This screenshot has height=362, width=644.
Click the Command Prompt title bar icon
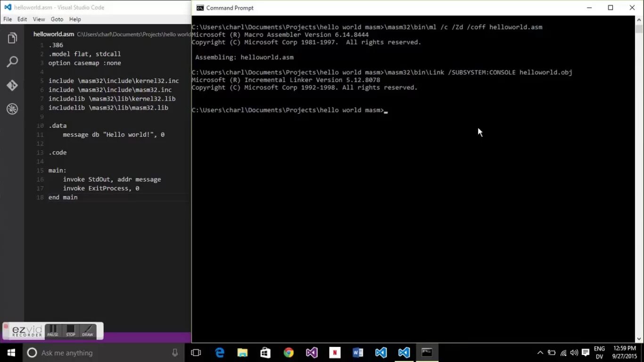click(200, 8)
